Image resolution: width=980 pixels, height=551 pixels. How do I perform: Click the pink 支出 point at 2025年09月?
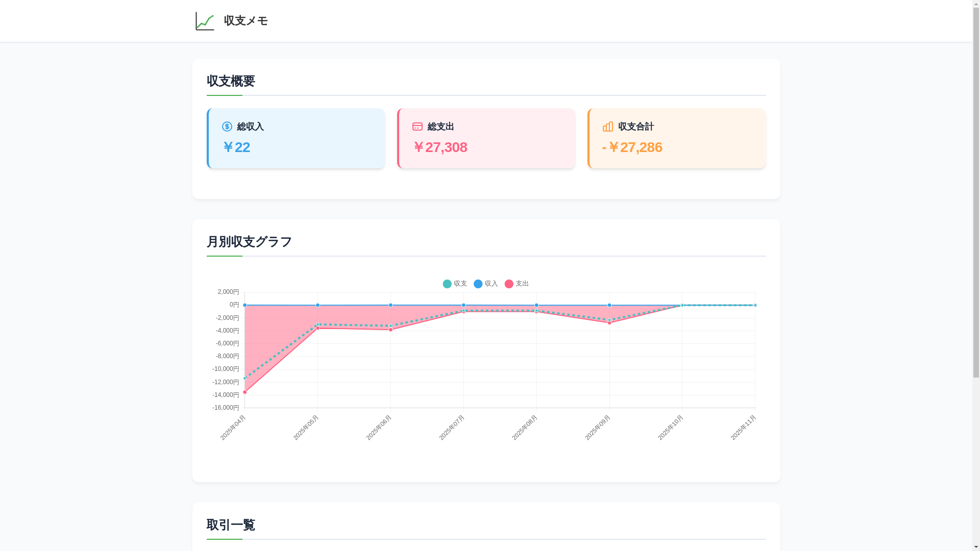click(609, 323)
